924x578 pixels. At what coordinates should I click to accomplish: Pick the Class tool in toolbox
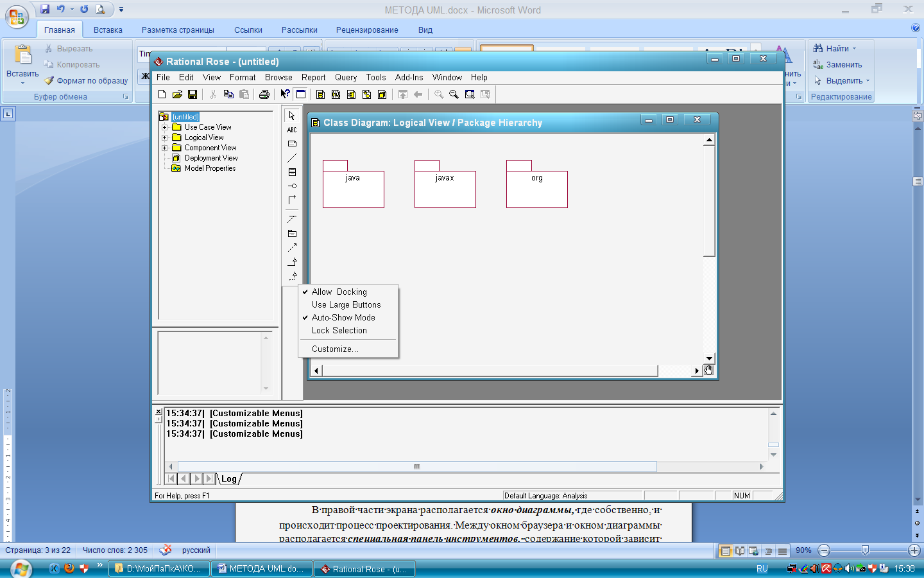[x=292, y=172]
